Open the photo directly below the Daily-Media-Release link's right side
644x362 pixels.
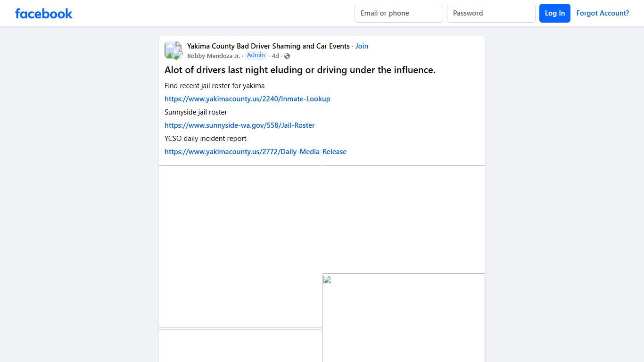404,219
